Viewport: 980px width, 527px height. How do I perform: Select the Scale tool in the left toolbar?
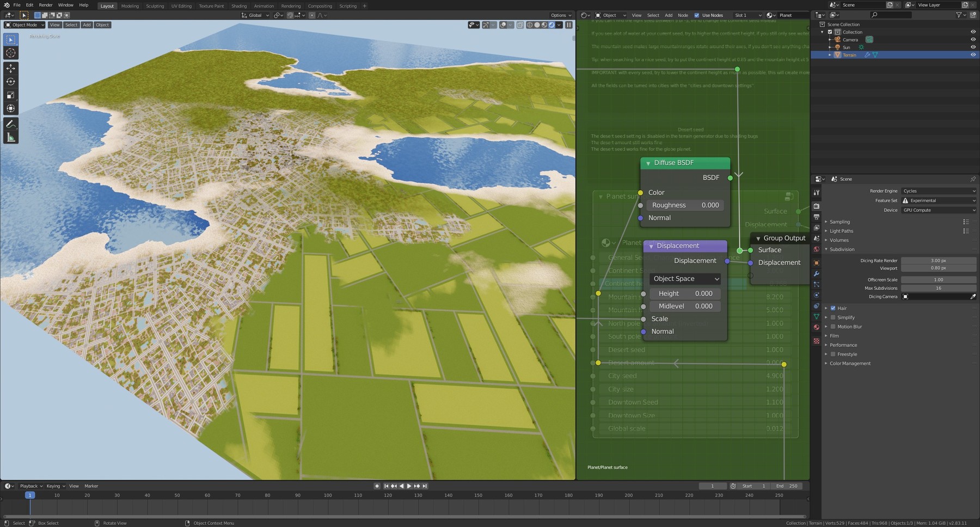click(10, 95)
